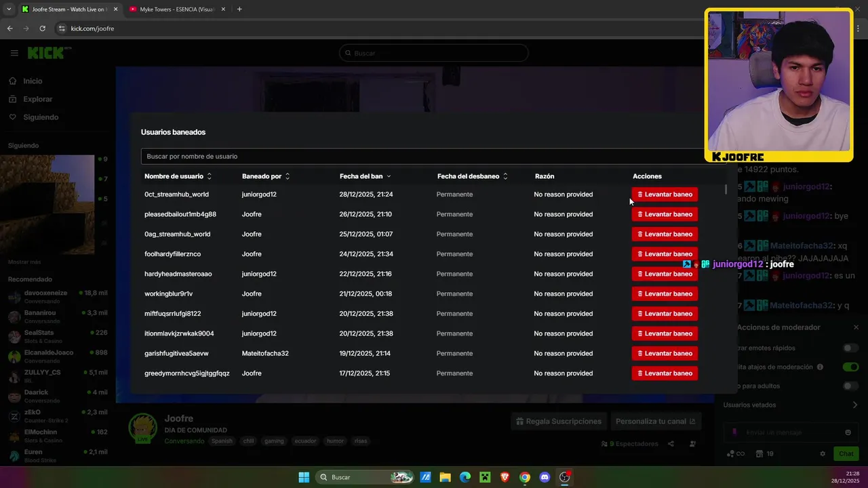Lift ban for miftfuqsrrlufgi8122
Viewport: 868px width, 488px height.
pos(665,314)
